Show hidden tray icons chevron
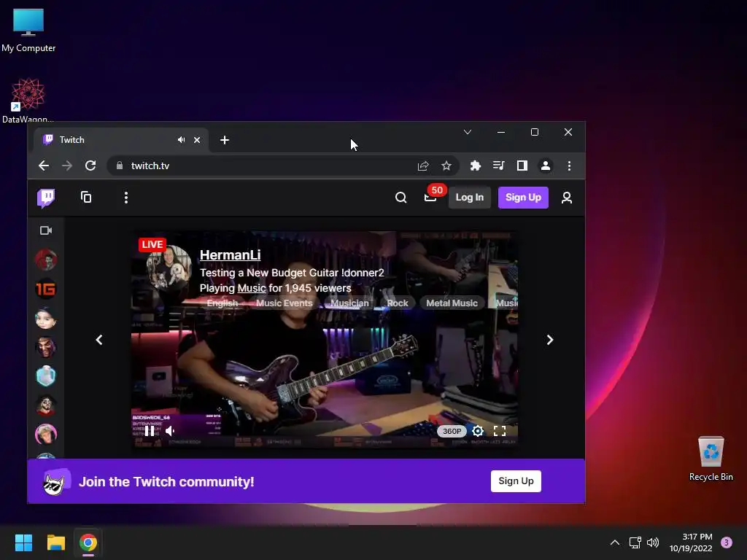 [x=615, y=542]
